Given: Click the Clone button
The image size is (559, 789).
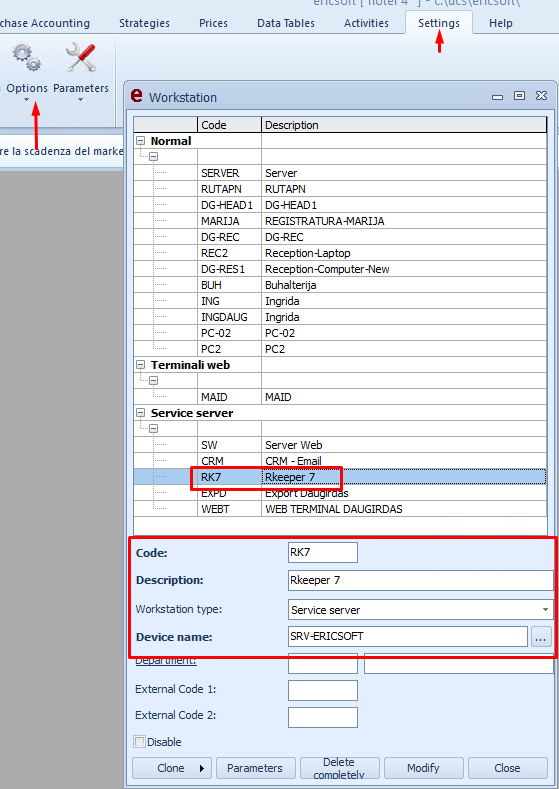Looking at the screenshot, I should (171, 768).
